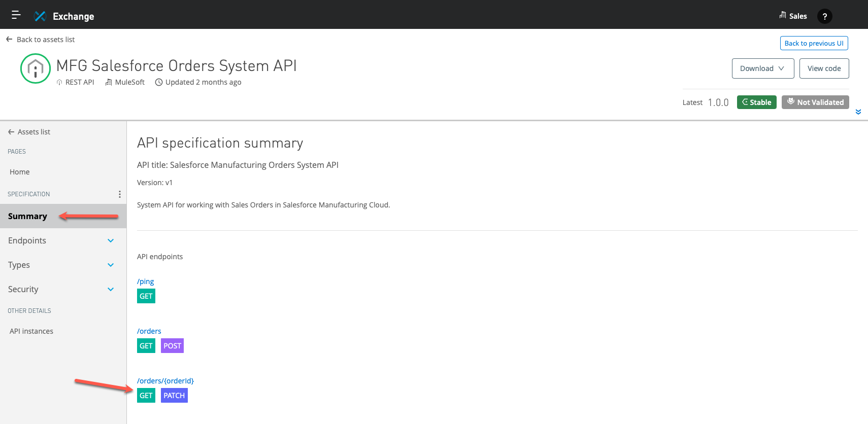Screen dimensions: 868x424
Task: Select the 1.0.0 version number
Action: pos(718,102)
